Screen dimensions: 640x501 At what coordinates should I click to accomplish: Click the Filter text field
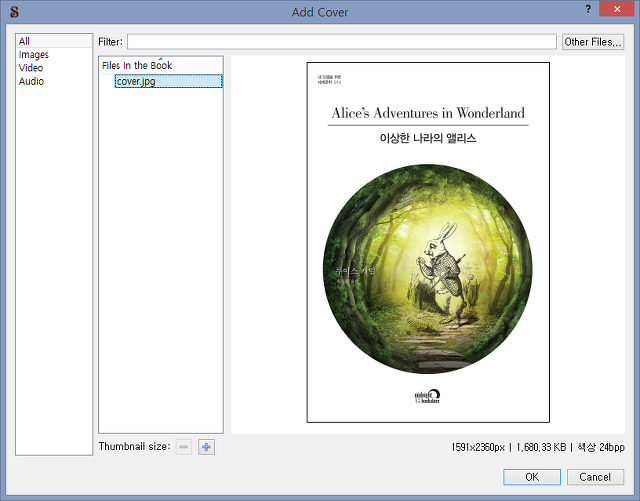342,42
